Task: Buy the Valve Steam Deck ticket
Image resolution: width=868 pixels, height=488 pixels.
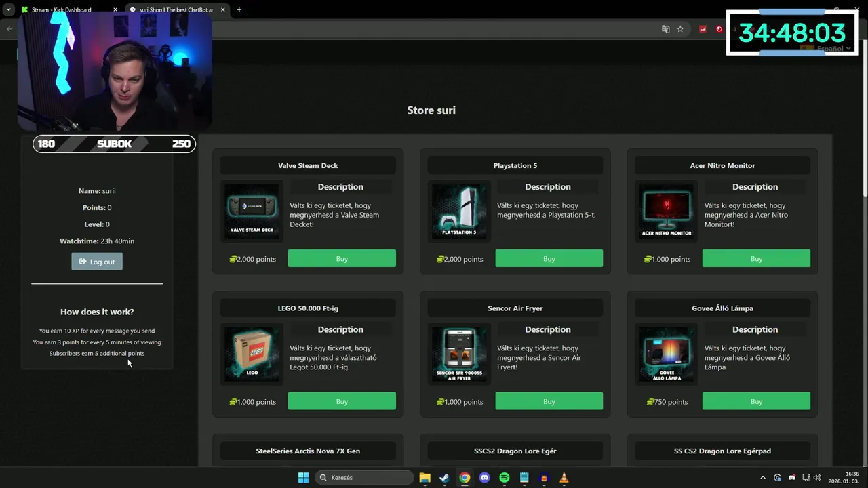Action: point(342,258)
